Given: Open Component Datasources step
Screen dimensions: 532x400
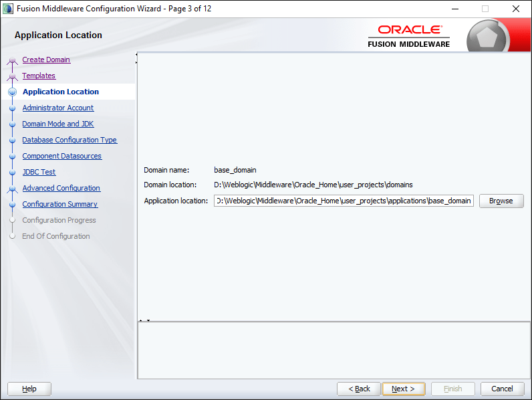Looking at the screenshot, I should point(61,156).
